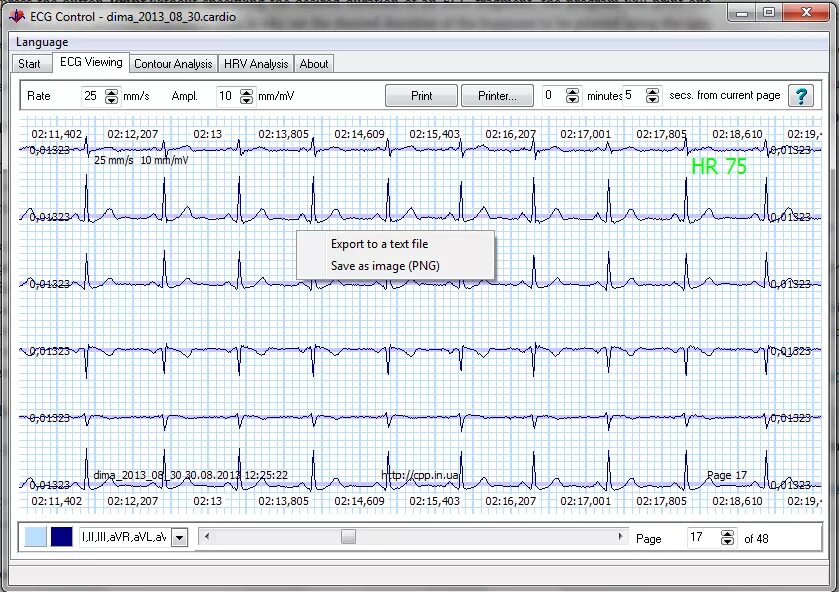Open the Start tab
Screen dimensions: 839x592
[30, 63]
